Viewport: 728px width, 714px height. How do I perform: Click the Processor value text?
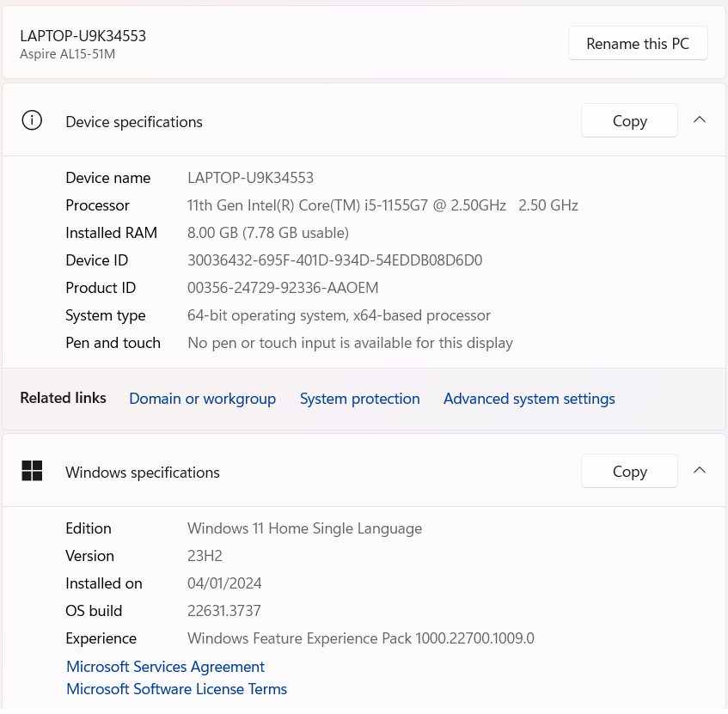pyautogui.click(x=382, y=205)
